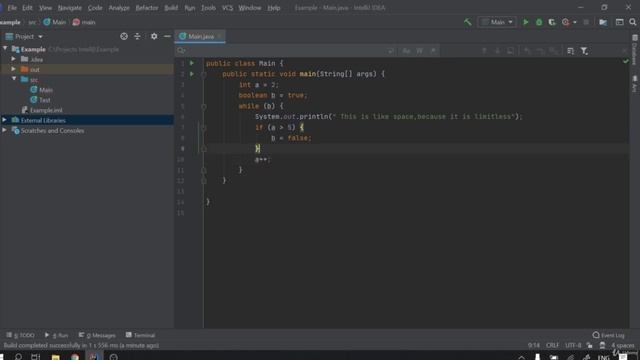Screen dimensions: 640x360
Task: Open the File menu
Action: pyautogui.click(x=12, y=8)
